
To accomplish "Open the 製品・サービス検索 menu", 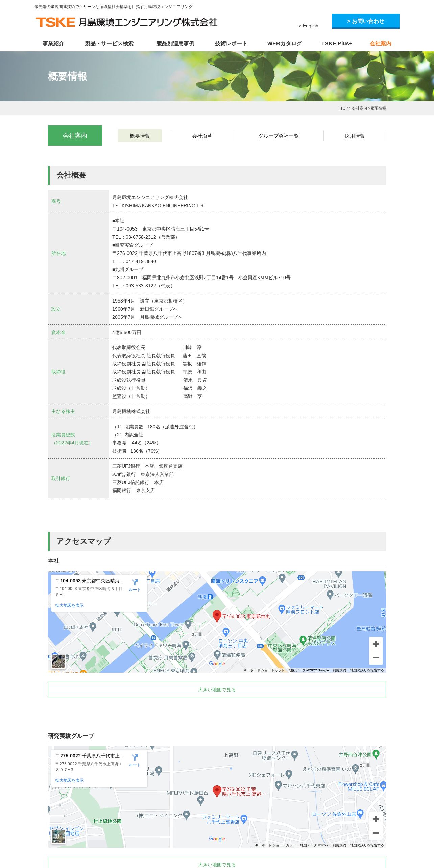I will click(x=109, y=43).
